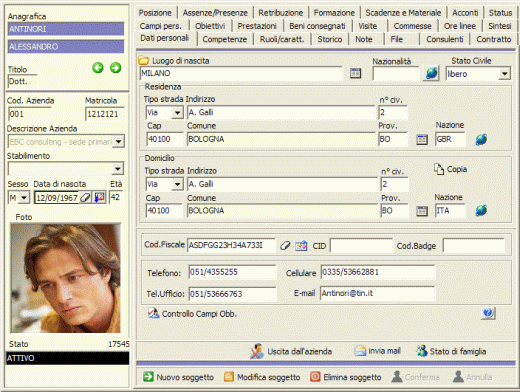
Task: Switch to the Storico tab
Action: 330,39
